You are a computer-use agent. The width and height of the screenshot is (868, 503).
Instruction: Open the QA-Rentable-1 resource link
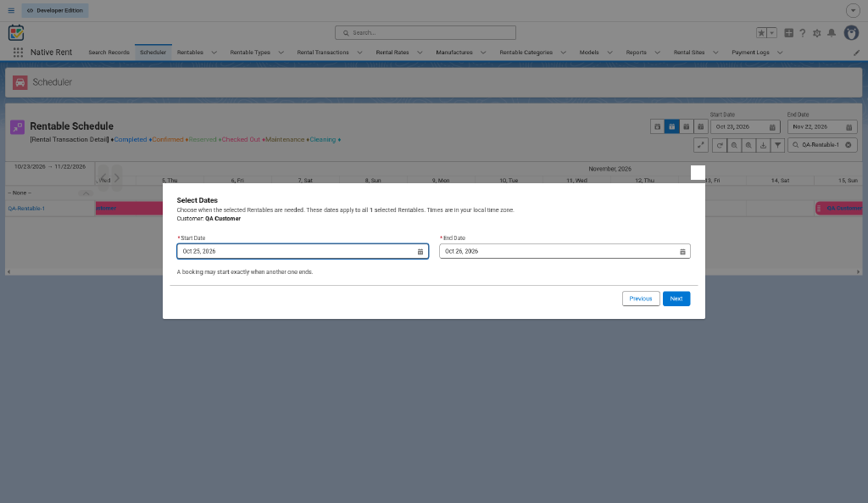point(26,209)
